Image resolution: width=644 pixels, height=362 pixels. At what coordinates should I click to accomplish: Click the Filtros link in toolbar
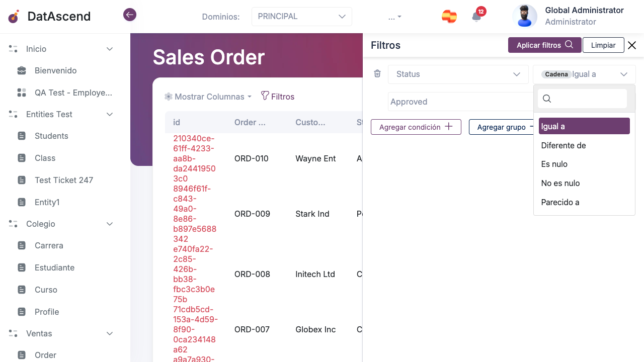point(278,97)
